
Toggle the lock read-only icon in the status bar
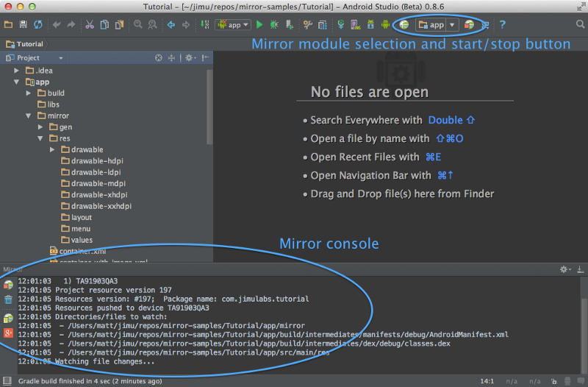pos(554,381)
